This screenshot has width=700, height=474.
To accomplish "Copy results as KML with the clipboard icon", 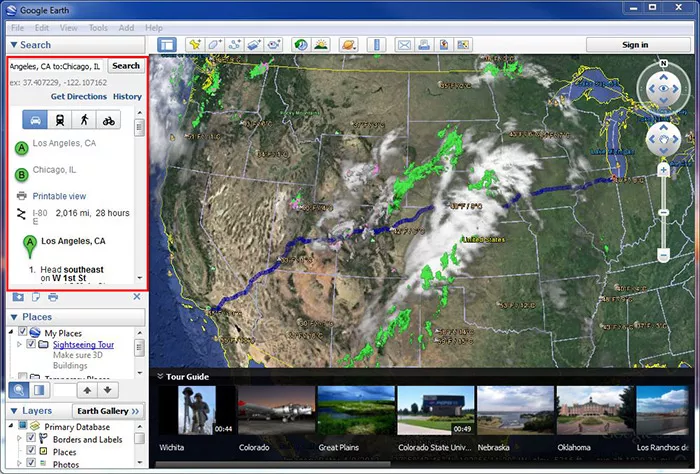I will (36, 297).
